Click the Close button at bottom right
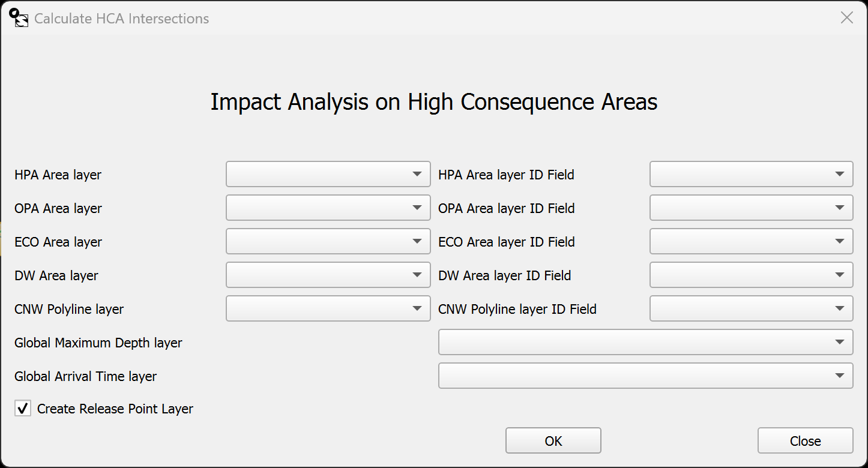Screen dimensions: 868x468 click(805, 441)
